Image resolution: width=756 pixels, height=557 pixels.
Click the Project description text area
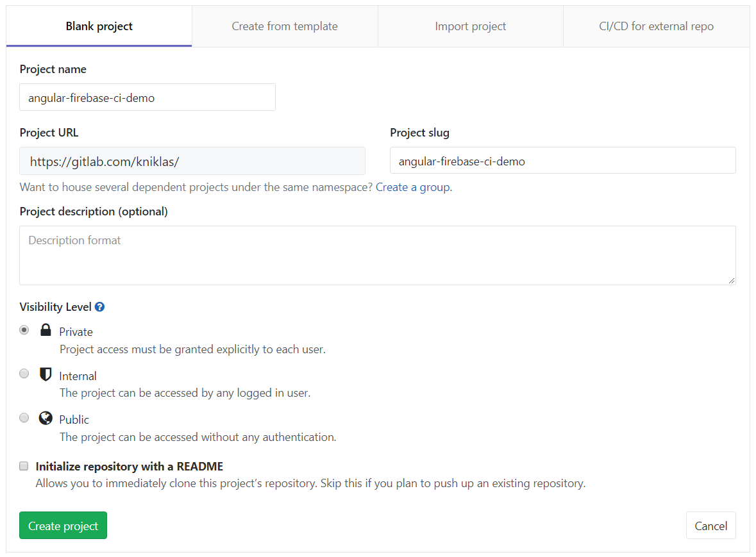(x=377, y=255)
